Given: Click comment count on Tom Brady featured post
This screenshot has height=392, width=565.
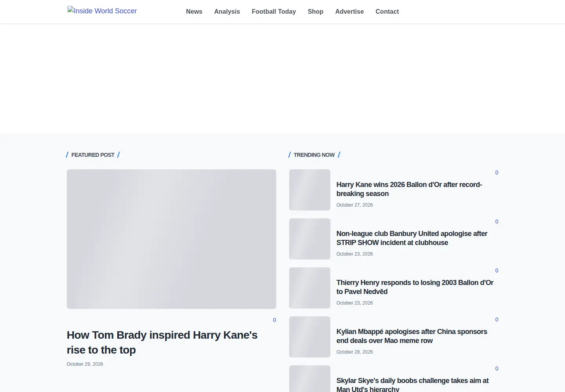Looking at the screenshot, I should [x=275, y=320].
